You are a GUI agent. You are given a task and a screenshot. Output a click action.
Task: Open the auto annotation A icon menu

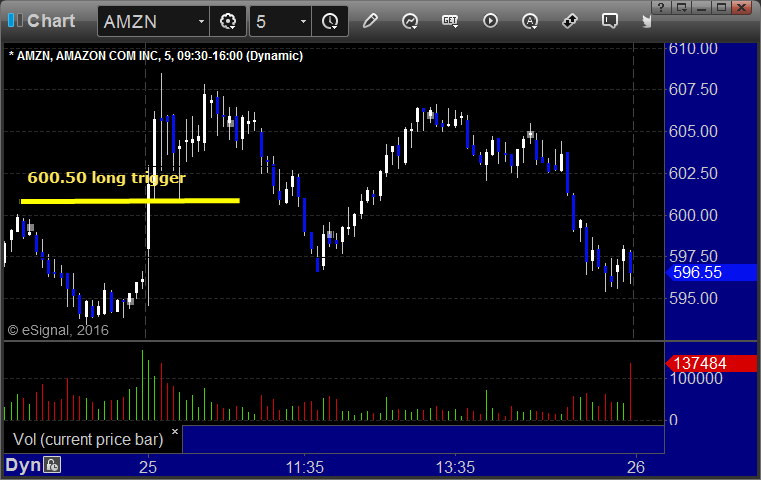[x=530, y=21]
